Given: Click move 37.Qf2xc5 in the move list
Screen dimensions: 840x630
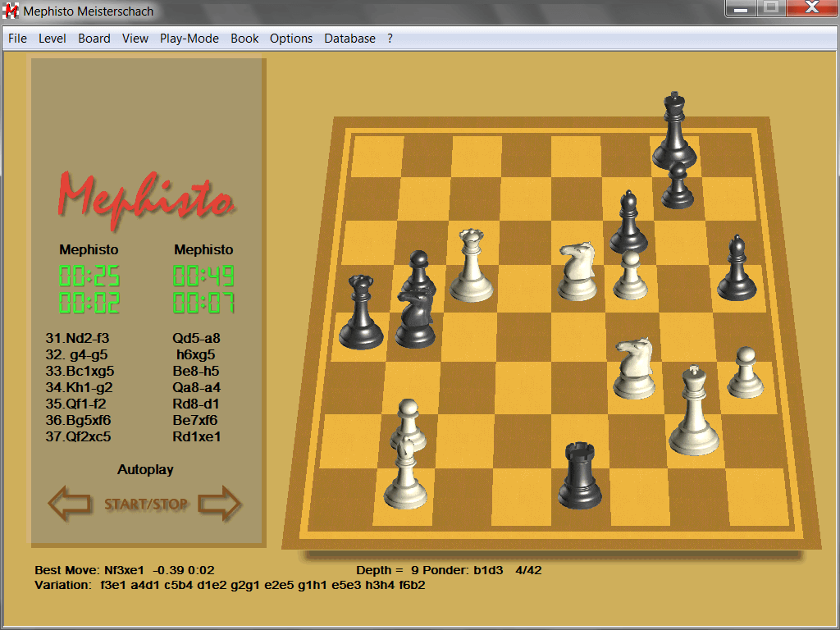Looking at the screenshot, I should coord(78,436).
